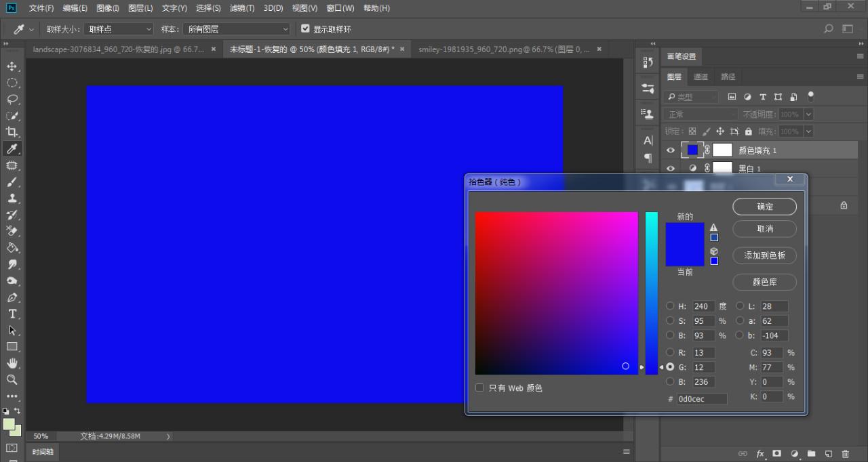Open the 图像(I) menu

pos(108,8)
